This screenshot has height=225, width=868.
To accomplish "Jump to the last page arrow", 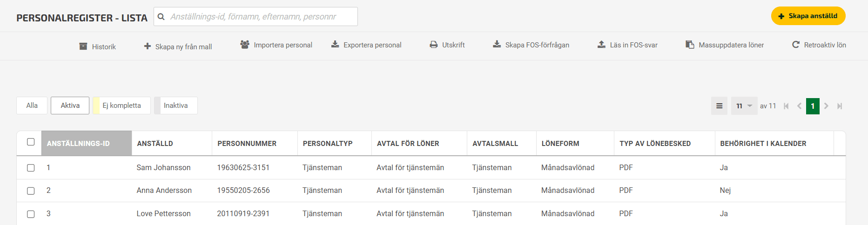I will coord(840,106).
